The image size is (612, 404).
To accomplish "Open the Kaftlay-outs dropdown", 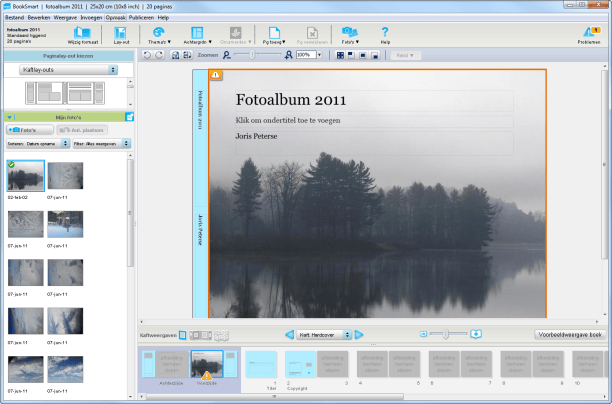I will click(68, 70).
